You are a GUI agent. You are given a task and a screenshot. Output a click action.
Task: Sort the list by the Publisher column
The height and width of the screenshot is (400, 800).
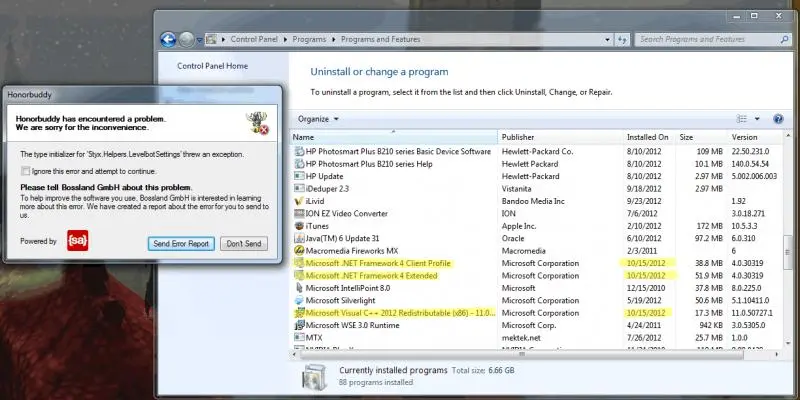coord(560,137)
